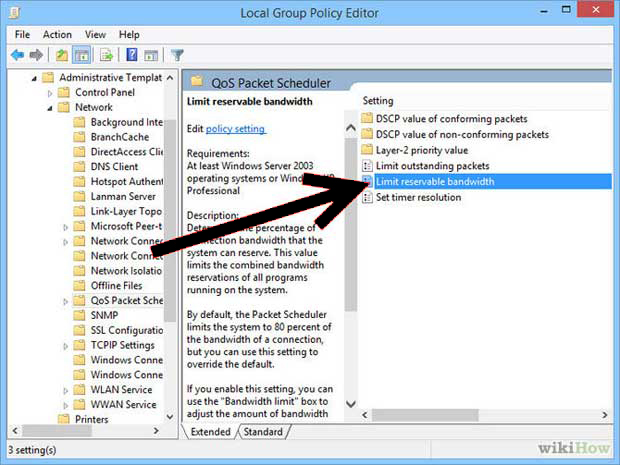Click the Filter funnel toolbar icon
Image resolution: width=620 pixels, height=465 pixels.
coord(177,55)
